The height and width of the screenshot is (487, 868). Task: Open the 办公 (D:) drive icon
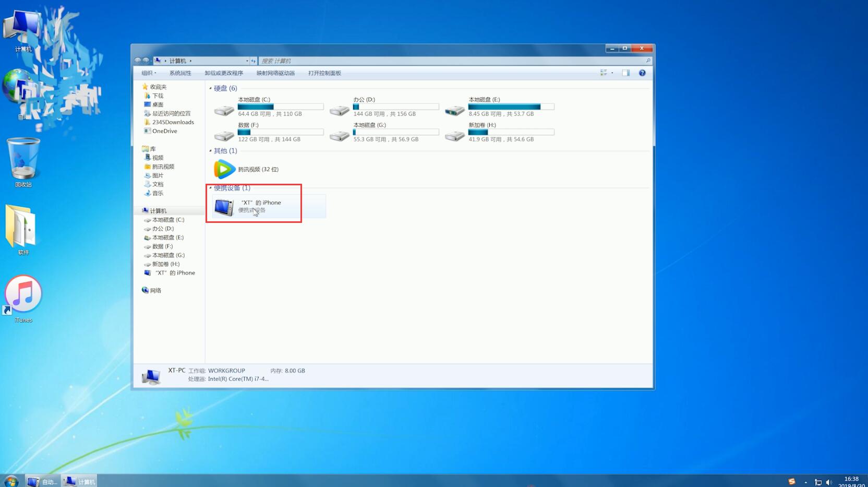point(340,110)
